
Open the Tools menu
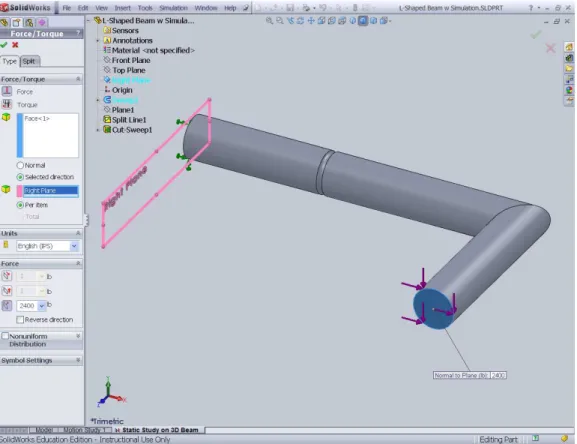(x=145, y=8)
